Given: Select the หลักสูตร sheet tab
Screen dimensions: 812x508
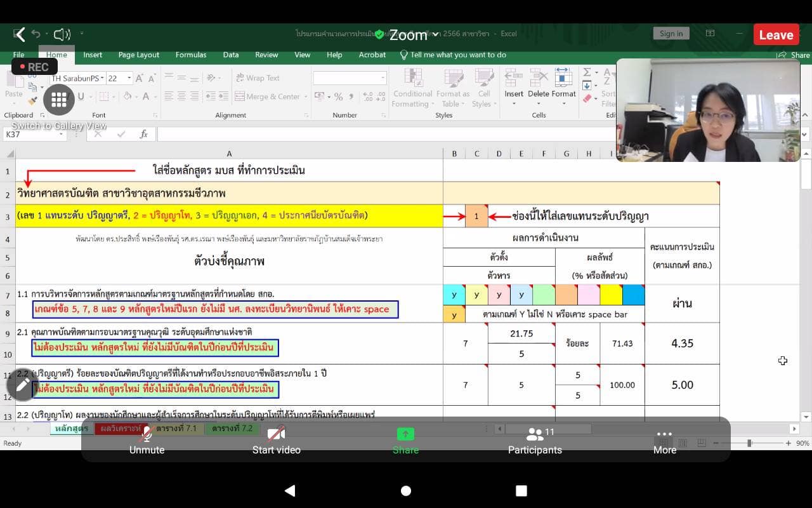Looking at the screenshot, I should point(71,429).
